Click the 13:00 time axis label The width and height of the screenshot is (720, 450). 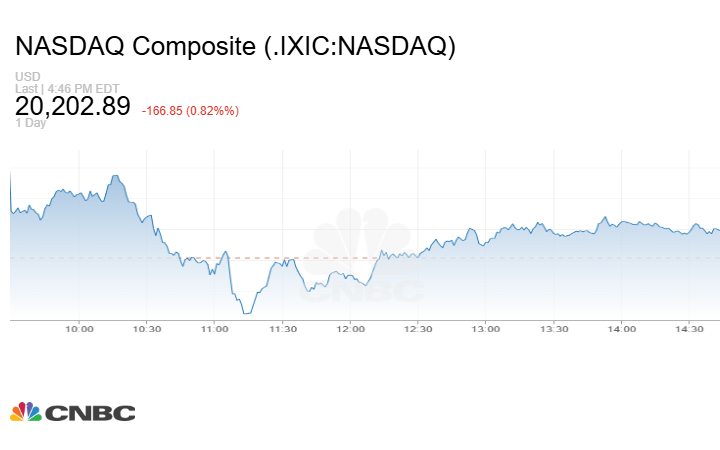486,329
